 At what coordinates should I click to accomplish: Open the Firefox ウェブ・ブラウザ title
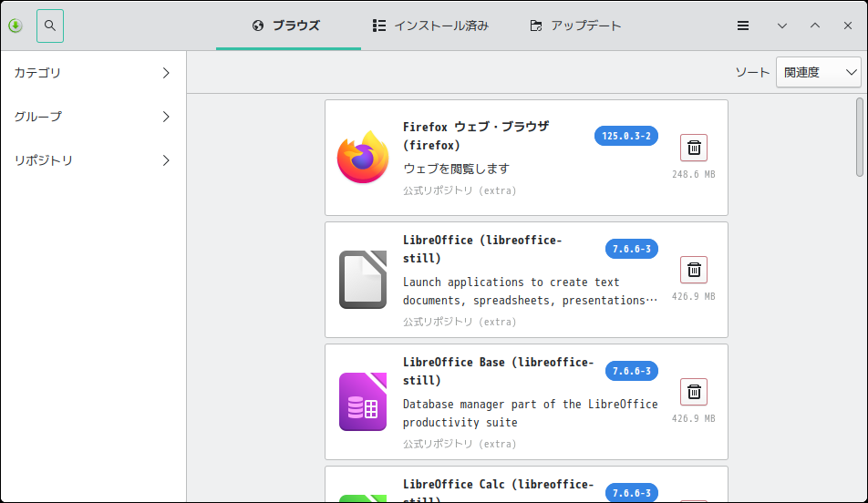(x=476, y=136)
